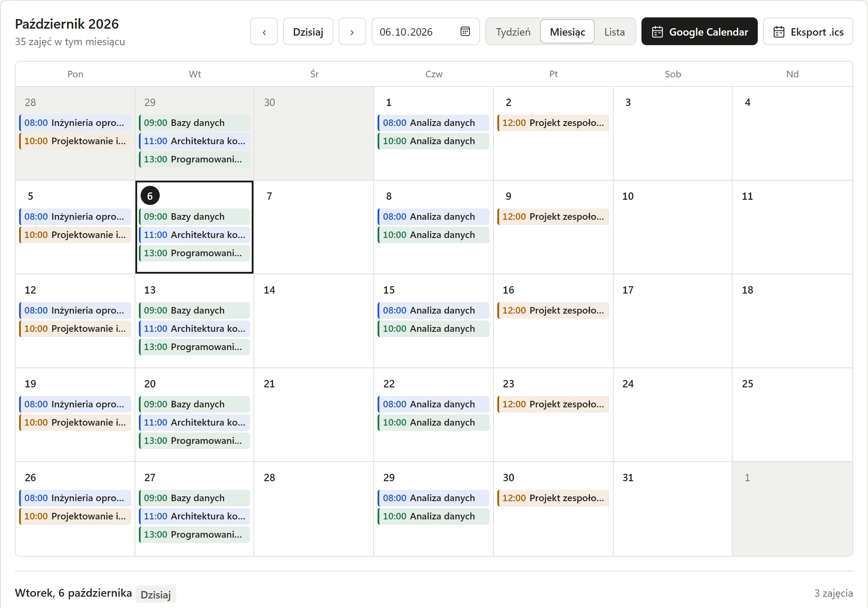The width and height of the screenshot is (868, 608).
Task: Click date field 06.10.2026
Action: [425, 32]
